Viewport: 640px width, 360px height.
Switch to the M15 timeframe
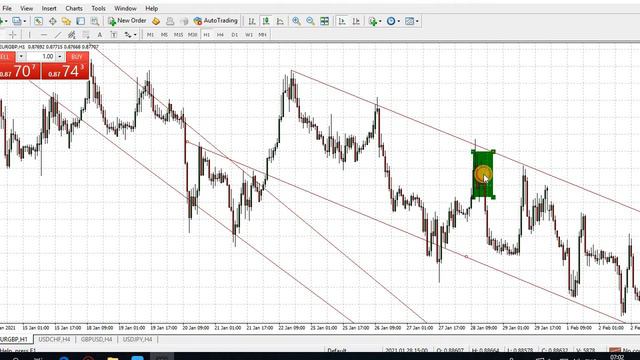[178, 35]
